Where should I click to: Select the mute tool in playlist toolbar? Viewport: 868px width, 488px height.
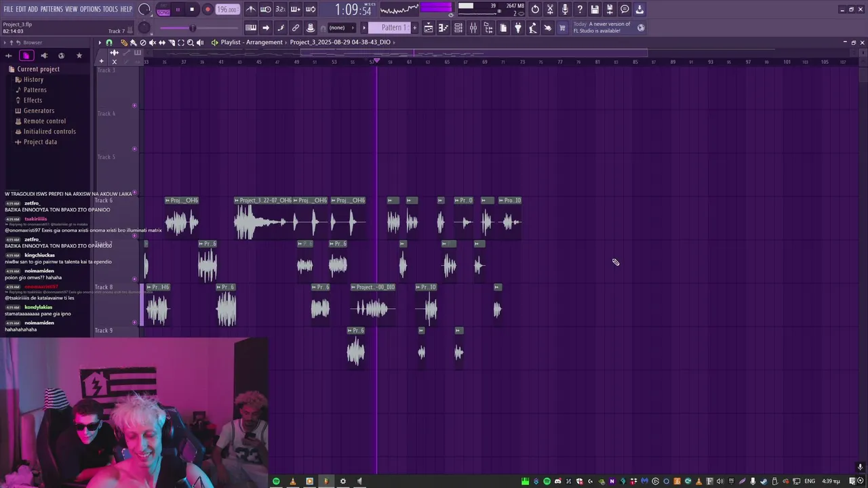click(152, 42)
